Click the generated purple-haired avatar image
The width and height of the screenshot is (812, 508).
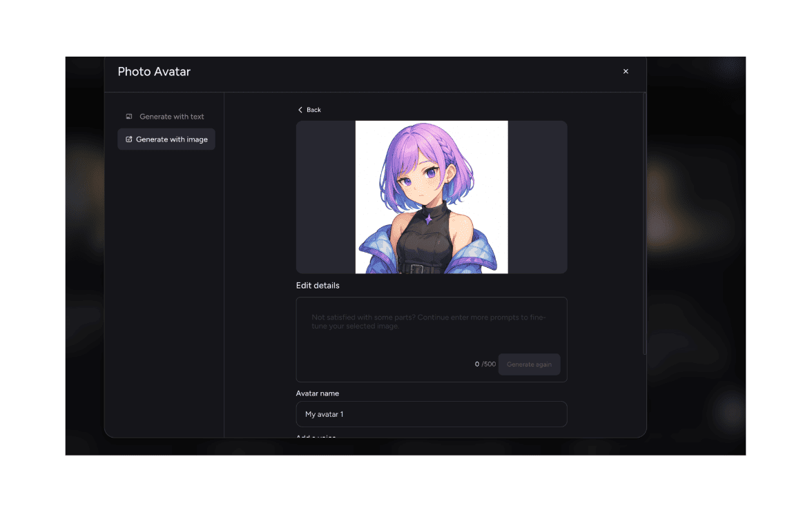(x=432, y=197)
